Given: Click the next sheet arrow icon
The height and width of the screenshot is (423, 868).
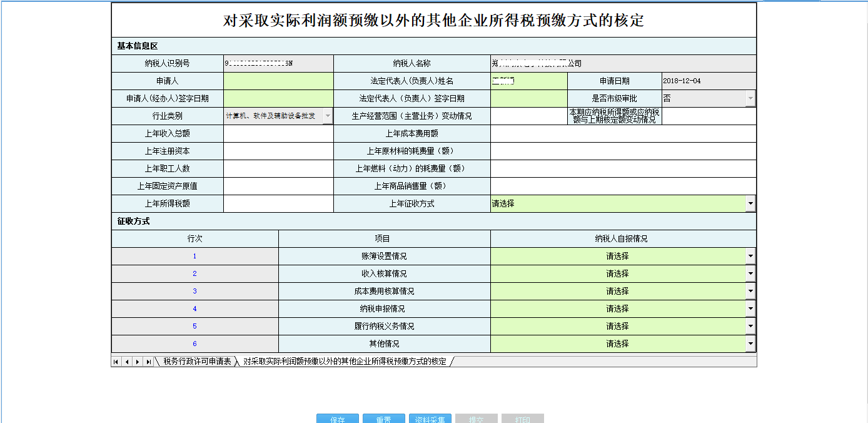Looking at the screenshot, I should (x=137, y=361).
